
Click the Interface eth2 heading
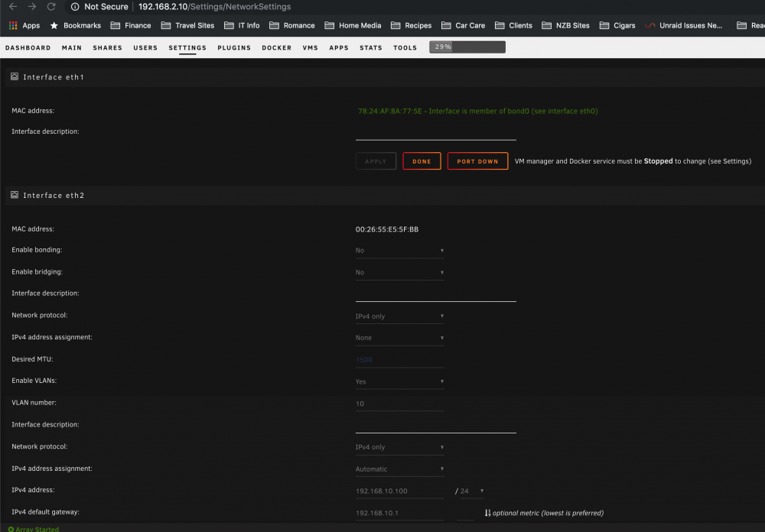[54, 195]
